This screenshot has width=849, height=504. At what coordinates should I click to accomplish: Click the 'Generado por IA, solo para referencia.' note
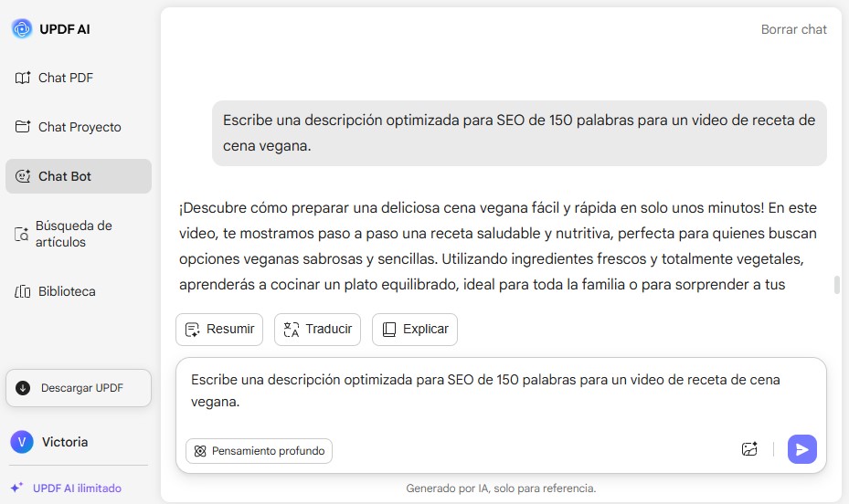point(501,488)
